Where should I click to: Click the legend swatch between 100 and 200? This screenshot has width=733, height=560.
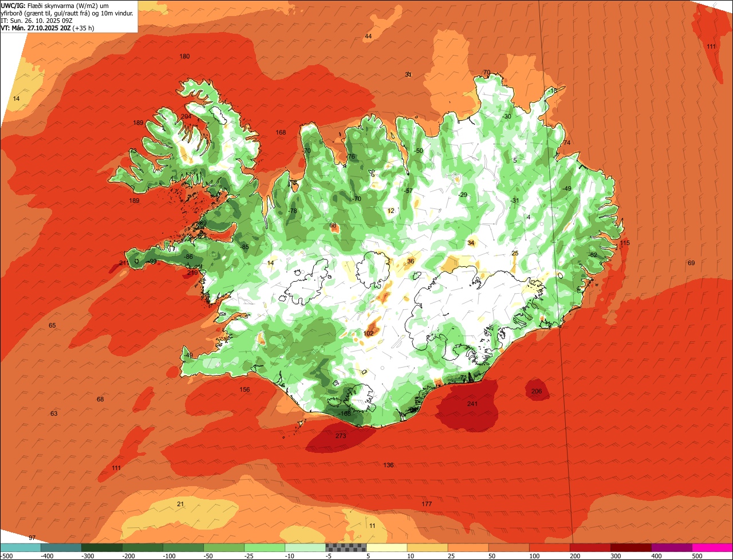(x=549, y=547)
